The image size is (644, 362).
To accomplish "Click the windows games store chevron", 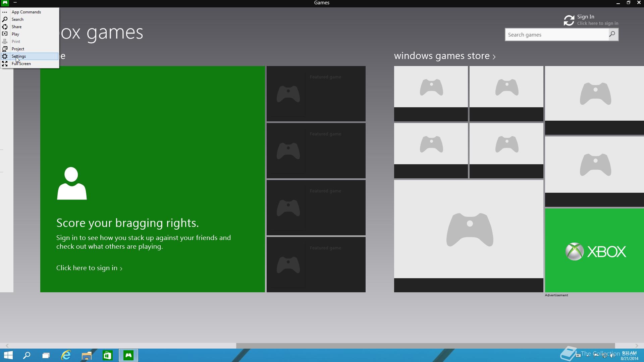I will click(x=494, y=57).
